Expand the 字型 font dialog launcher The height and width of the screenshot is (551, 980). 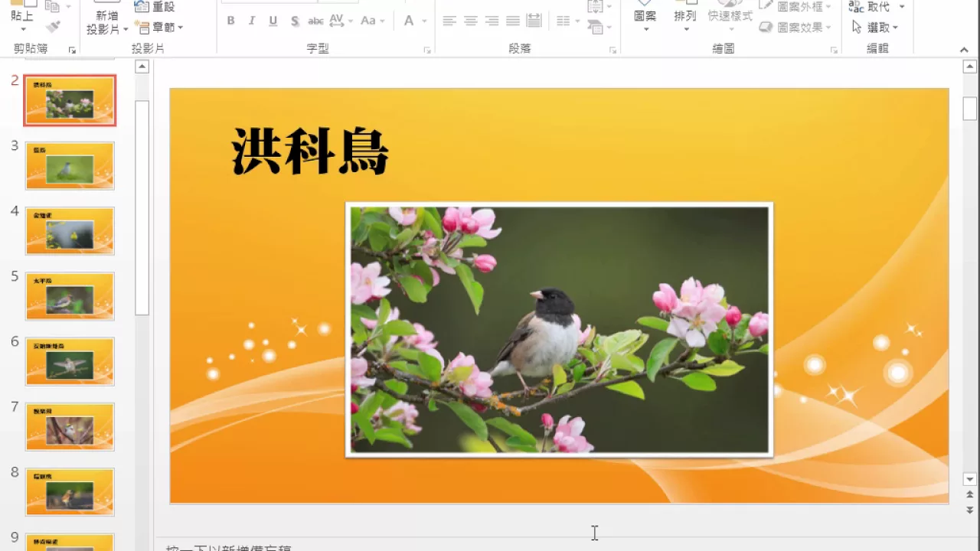(427, 51)
